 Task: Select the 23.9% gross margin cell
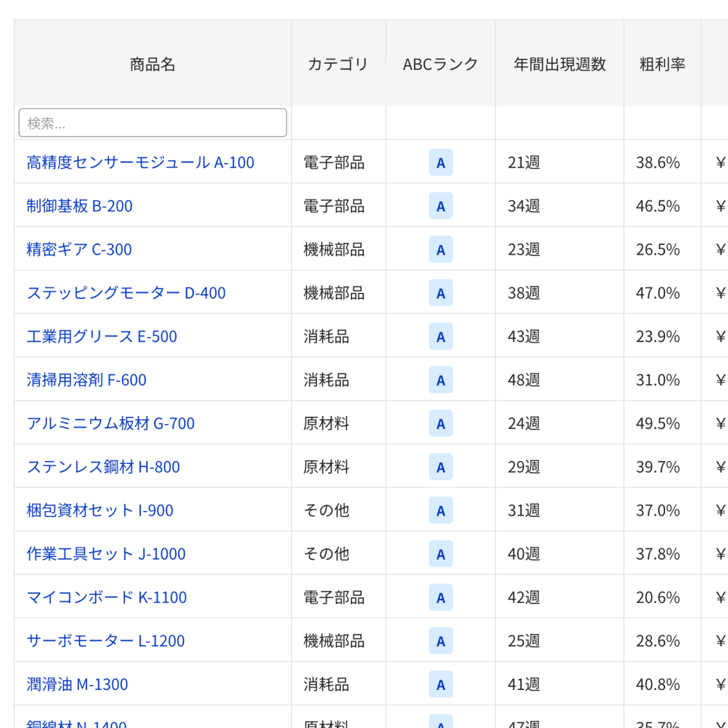(x=662, y=336)
